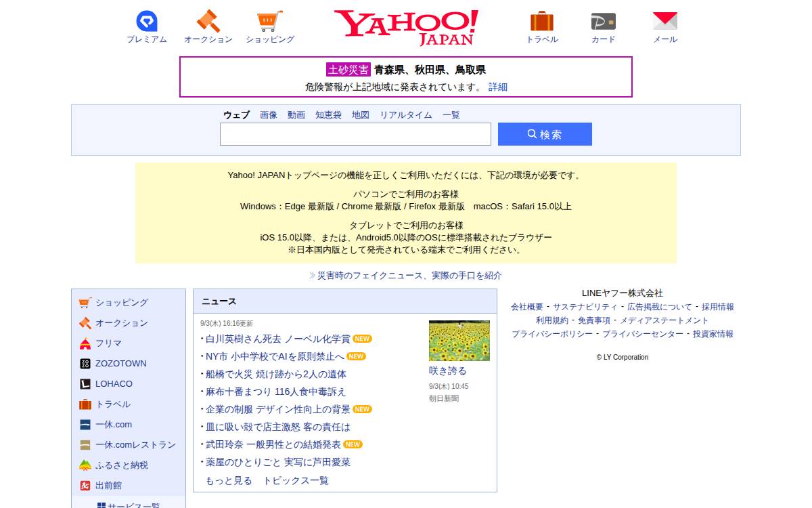Screen dimensions: 812x508
Task: Open the メディアステートメント footer link
Action: tap(664, 320)
